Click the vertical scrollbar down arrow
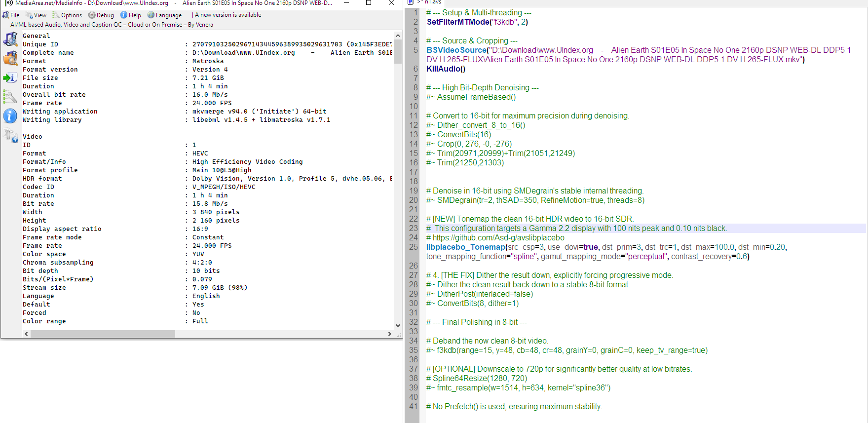The height and width of the screenshot is (423, 868). tap(398, 325)
